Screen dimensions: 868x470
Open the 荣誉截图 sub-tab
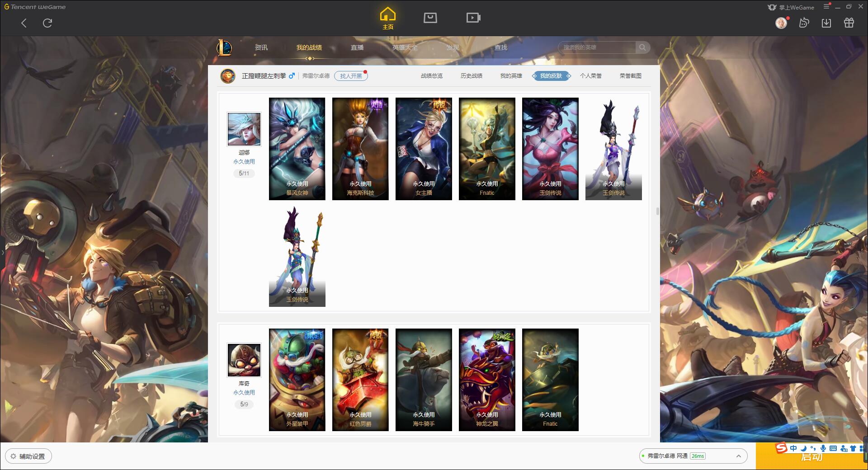click(x=631, y=76)
